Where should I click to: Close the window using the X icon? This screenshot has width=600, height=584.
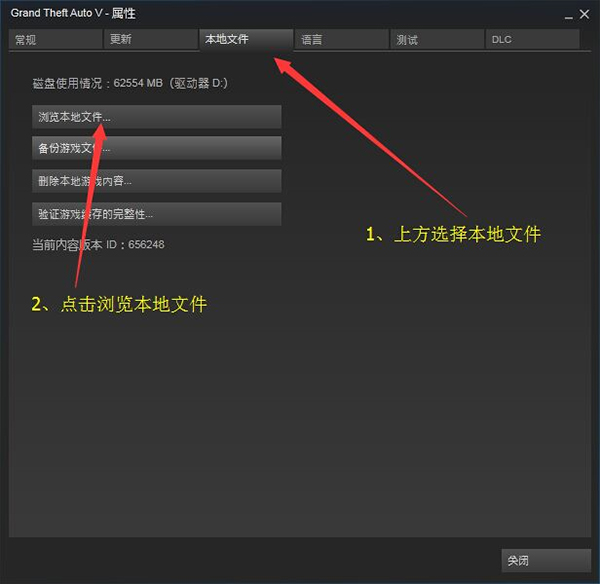click(584, 14)
